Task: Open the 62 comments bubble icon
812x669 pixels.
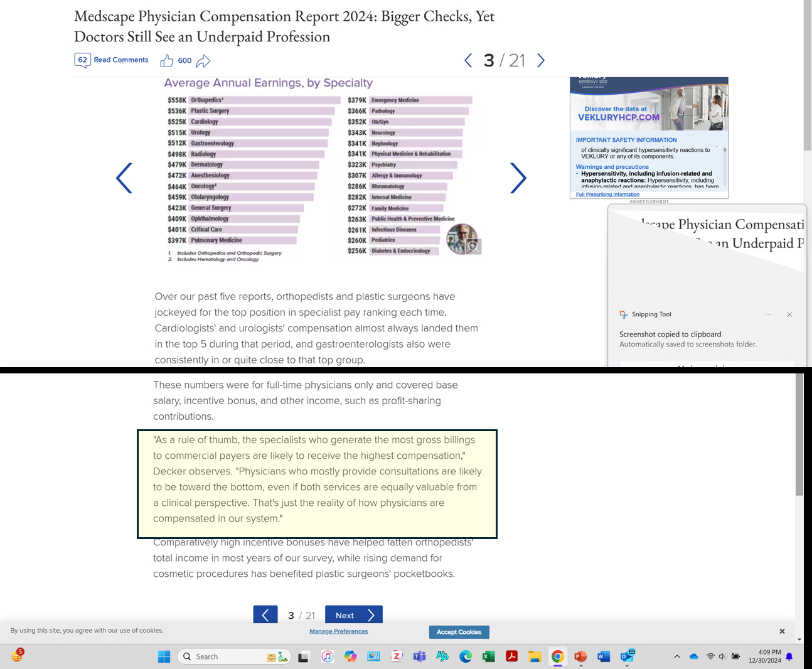Action: tap(82, 60)
